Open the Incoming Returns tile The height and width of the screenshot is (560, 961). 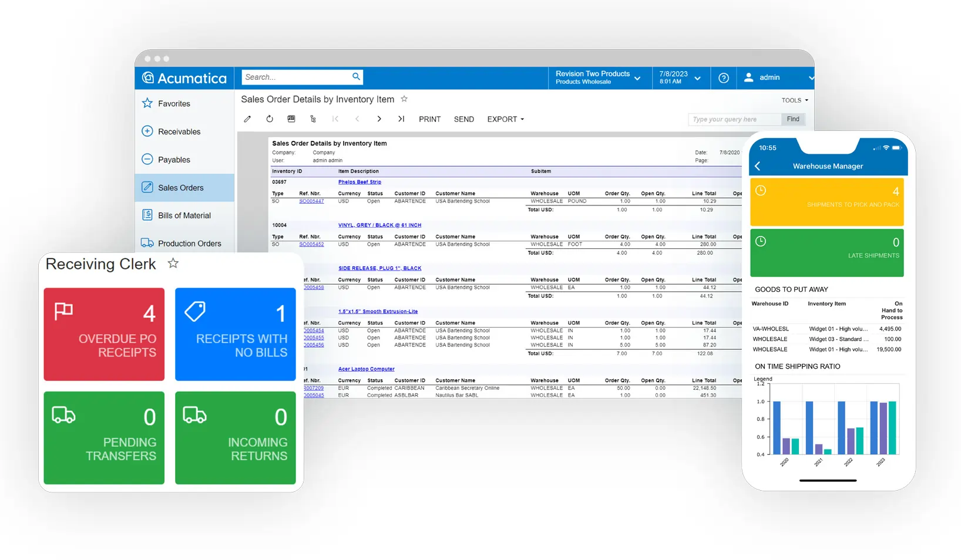pyautogui.click(x=235, y=438)
